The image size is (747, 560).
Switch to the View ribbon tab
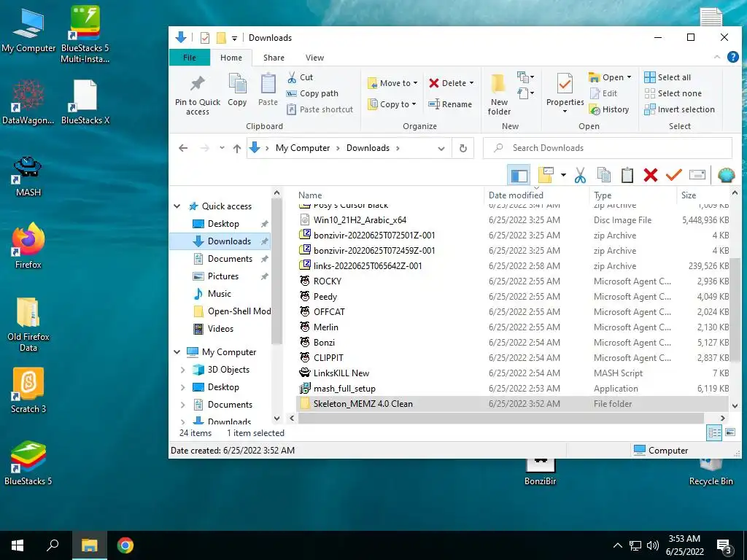[314, 58]
